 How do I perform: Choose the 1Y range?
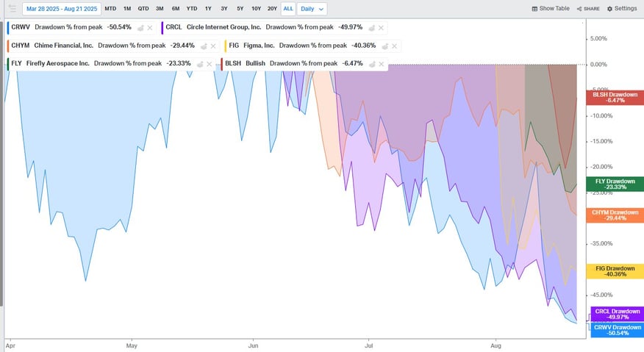point(208,9)
